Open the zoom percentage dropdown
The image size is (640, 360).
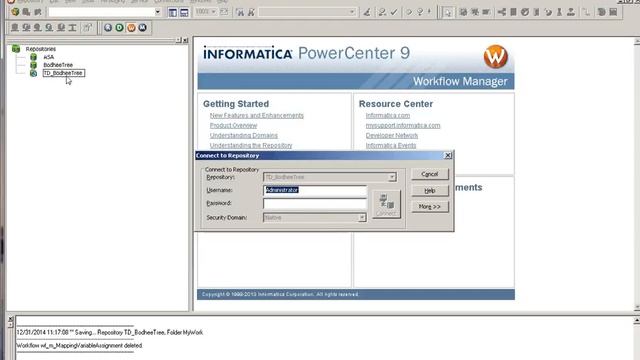tap(213, 12)
